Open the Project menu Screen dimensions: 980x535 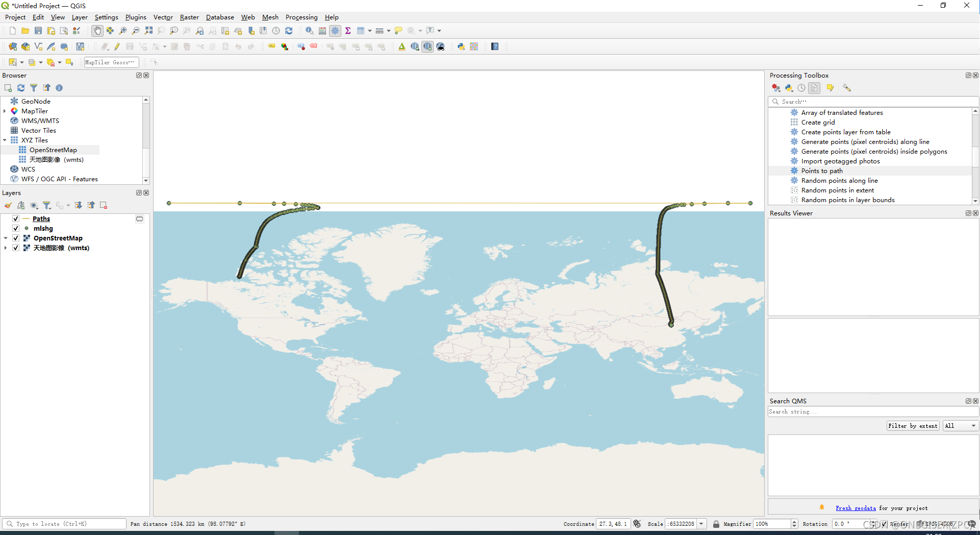15,17
